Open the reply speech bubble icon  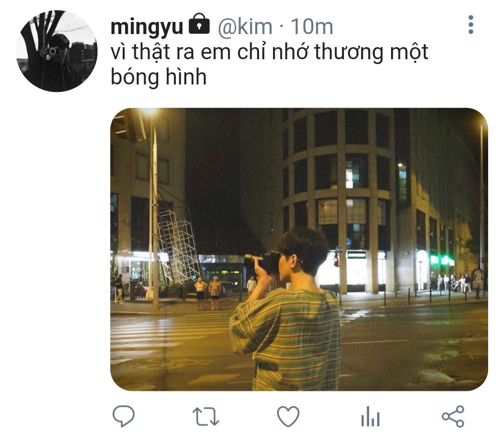click(x=123, y=416)
